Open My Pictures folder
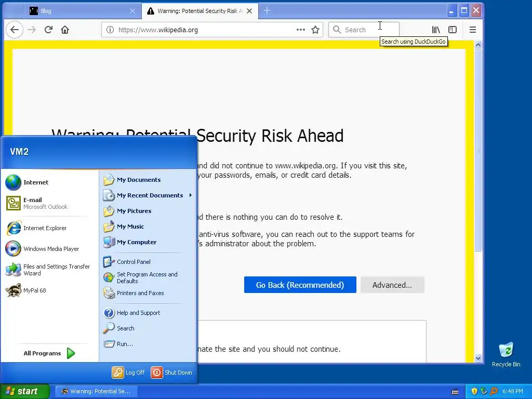Viewport: 532px width, 399px height. click(148, 211)
